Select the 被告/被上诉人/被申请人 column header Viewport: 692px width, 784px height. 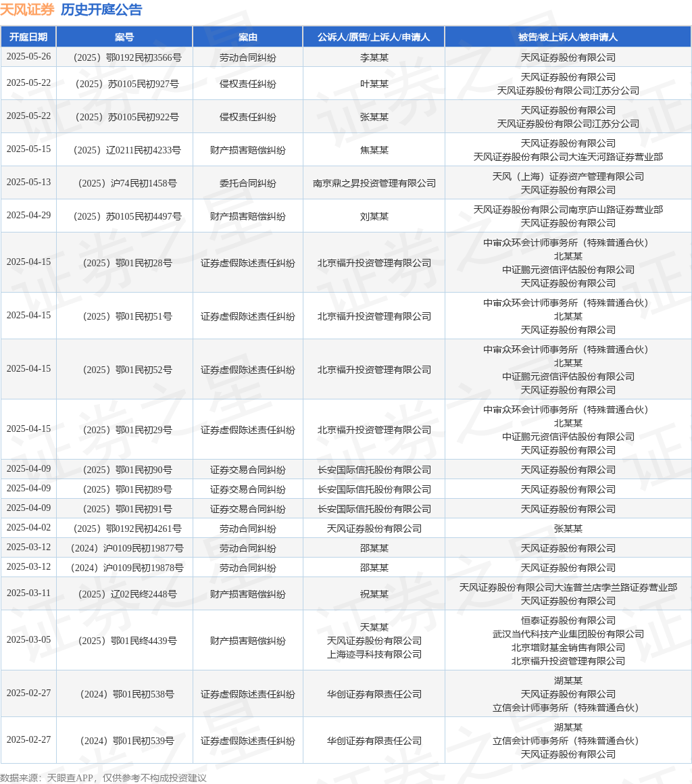pos(568,37)
